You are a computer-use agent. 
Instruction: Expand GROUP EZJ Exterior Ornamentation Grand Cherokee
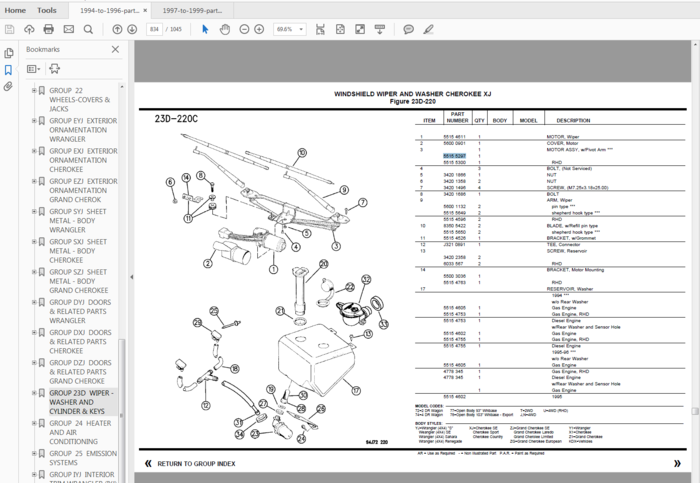coord(34,181)
